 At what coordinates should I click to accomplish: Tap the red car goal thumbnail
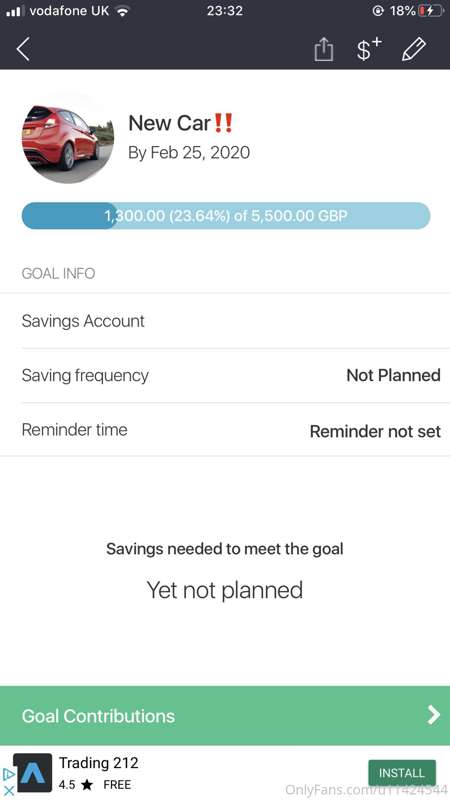(x=68, y=138)
